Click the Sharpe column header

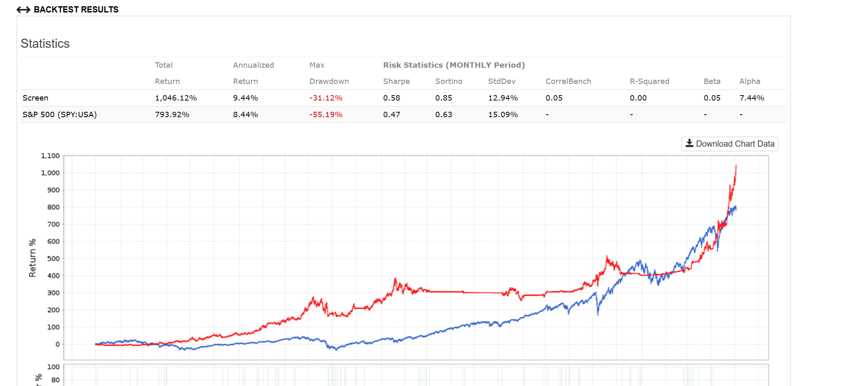[396, 81]
